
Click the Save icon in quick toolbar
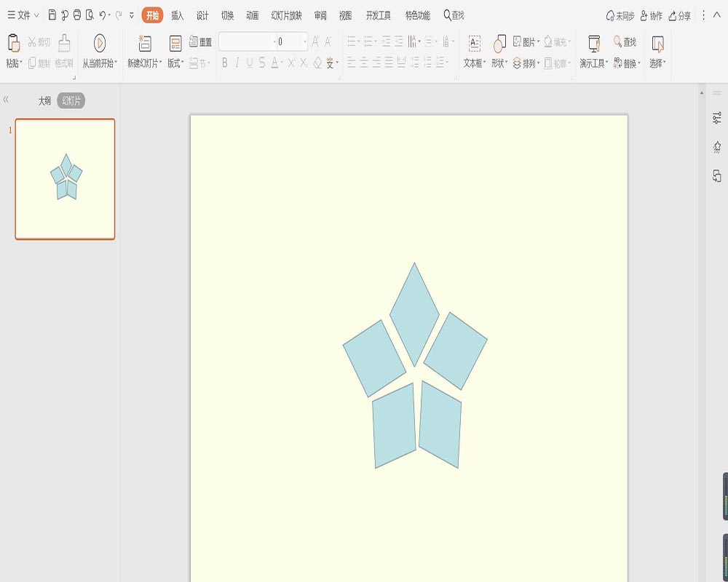[52, 15]
